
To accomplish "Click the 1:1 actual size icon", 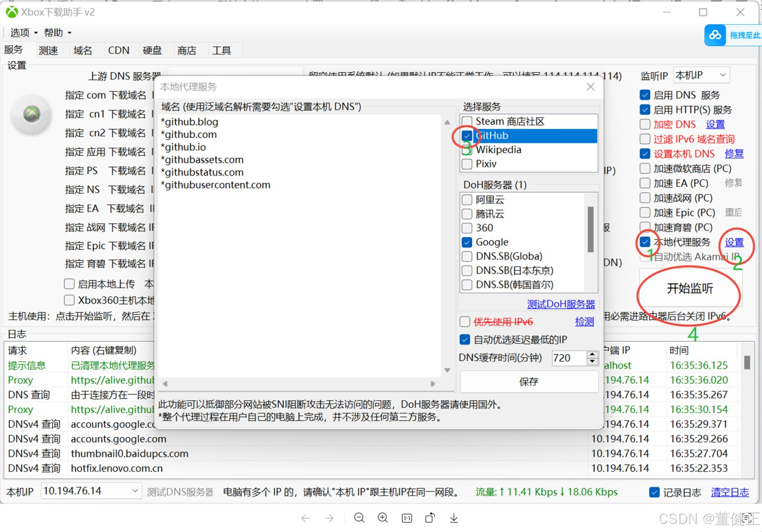I will [x=407, y=518].
